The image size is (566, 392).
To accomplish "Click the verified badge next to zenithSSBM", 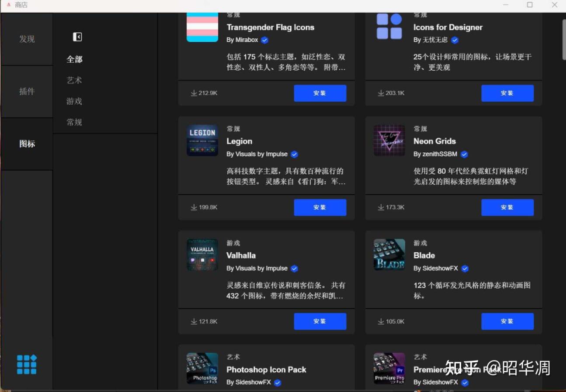I will (x=464, y=154).
